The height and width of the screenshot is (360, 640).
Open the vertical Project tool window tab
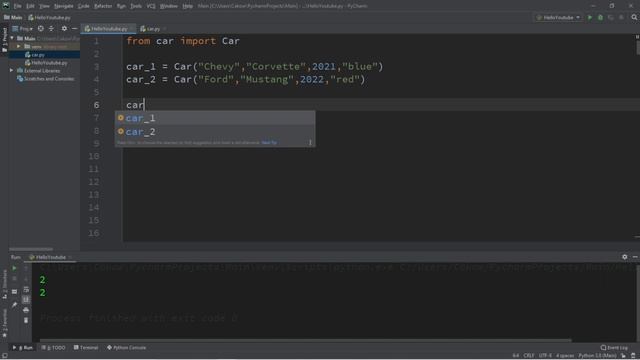4,40
